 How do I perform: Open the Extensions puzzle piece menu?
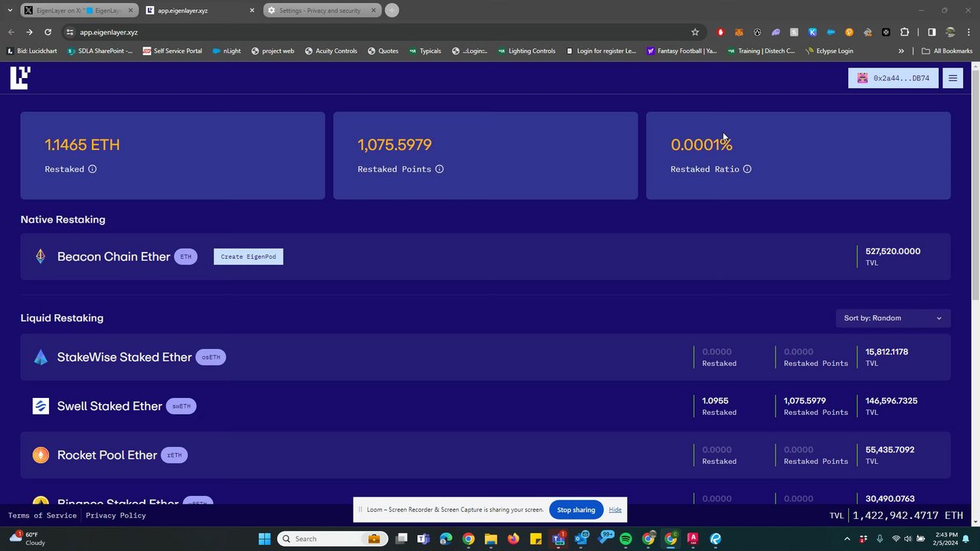point(905,32)
